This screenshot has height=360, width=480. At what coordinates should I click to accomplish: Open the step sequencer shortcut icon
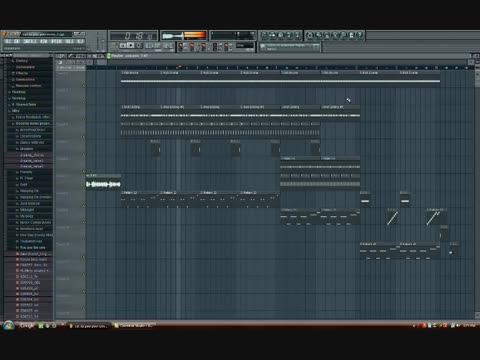[272, 35]
